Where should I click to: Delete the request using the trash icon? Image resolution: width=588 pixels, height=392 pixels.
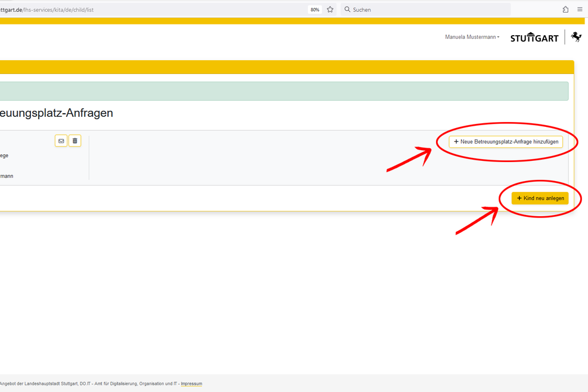(x=75, y=141)
